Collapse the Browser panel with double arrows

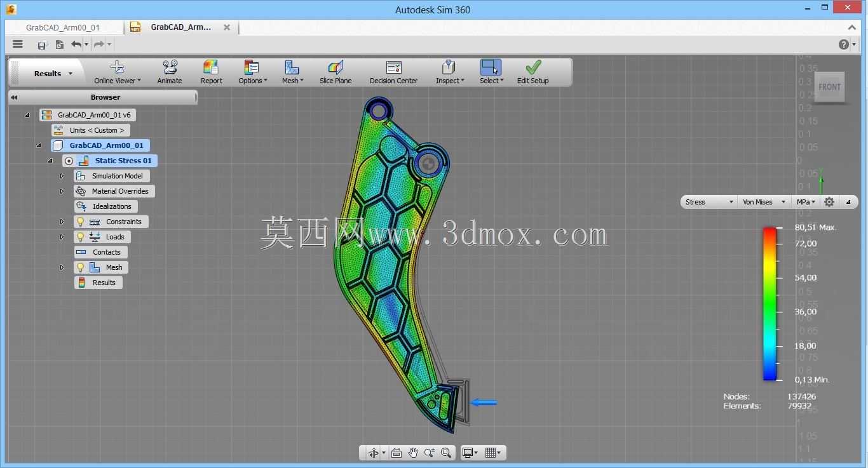coord(14,97)
